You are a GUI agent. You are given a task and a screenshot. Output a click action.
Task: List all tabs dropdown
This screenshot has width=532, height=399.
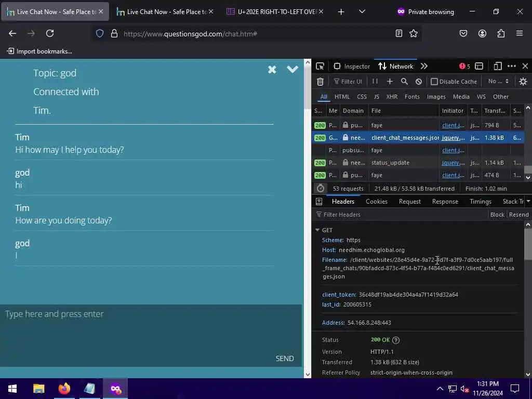coord(362,11)
